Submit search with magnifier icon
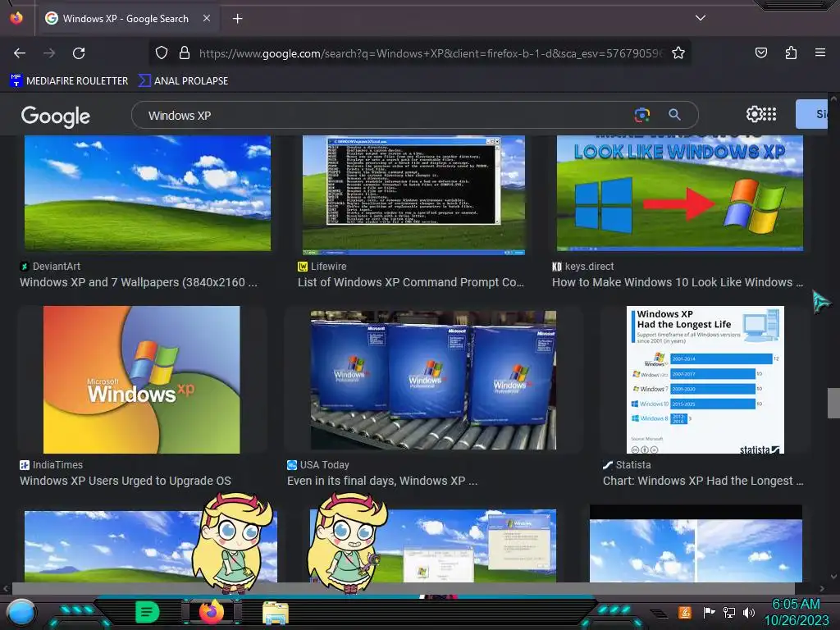 click(674, 114)
